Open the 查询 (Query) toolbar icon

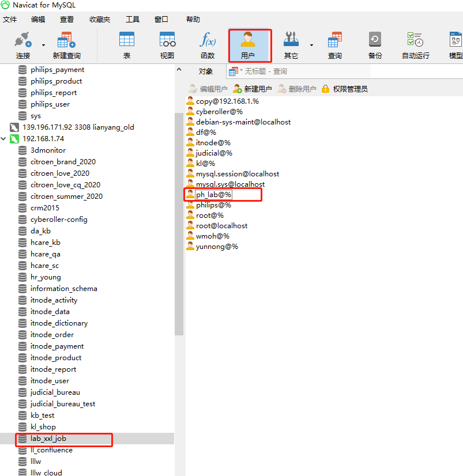click(x=335, y=44)
